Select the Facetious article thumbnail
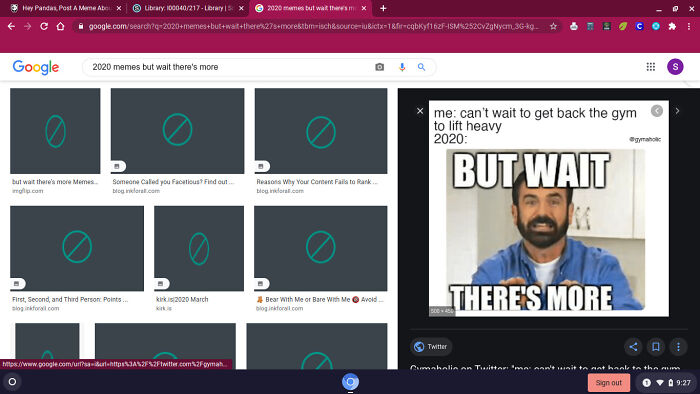Image resolution: width=700 pixels, height=394 pixels. pos(177,131)
